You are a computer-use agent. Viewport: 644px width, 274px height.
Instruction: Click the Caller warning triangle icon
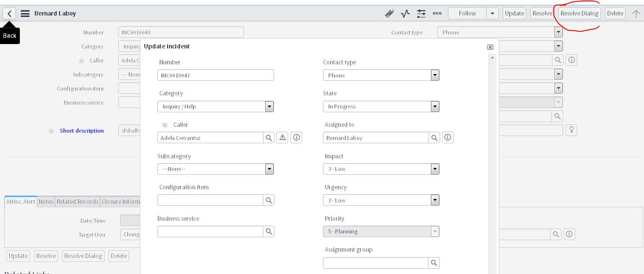[x=283, y=138]
